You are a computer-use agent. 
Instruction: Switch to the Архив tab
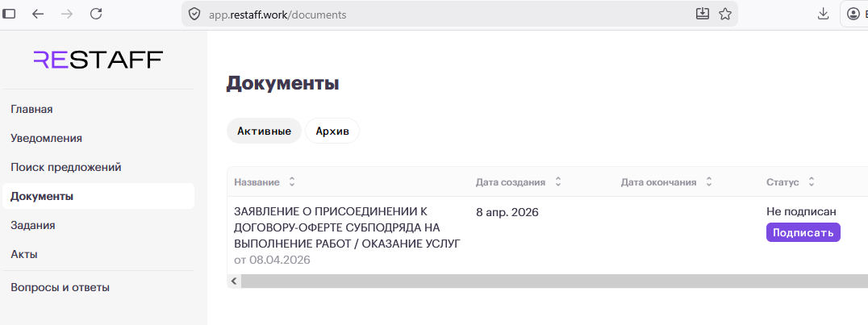pos(332,131)
